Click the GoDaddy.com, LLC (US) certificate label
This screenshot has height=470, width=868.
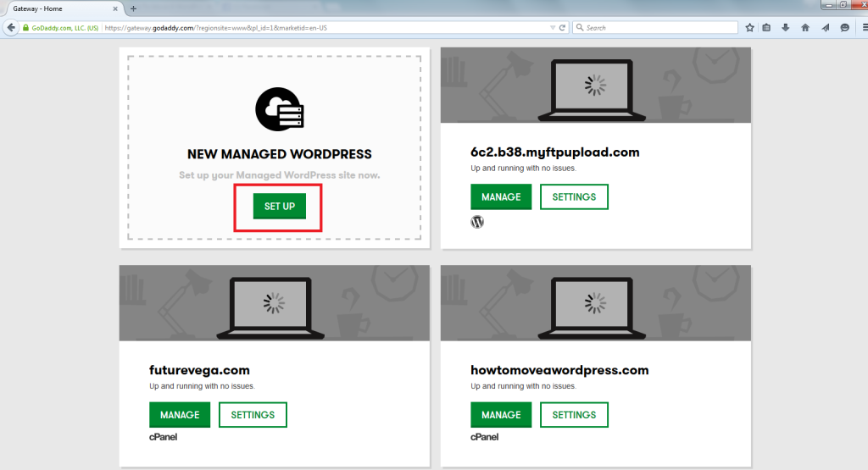point(64,28)
